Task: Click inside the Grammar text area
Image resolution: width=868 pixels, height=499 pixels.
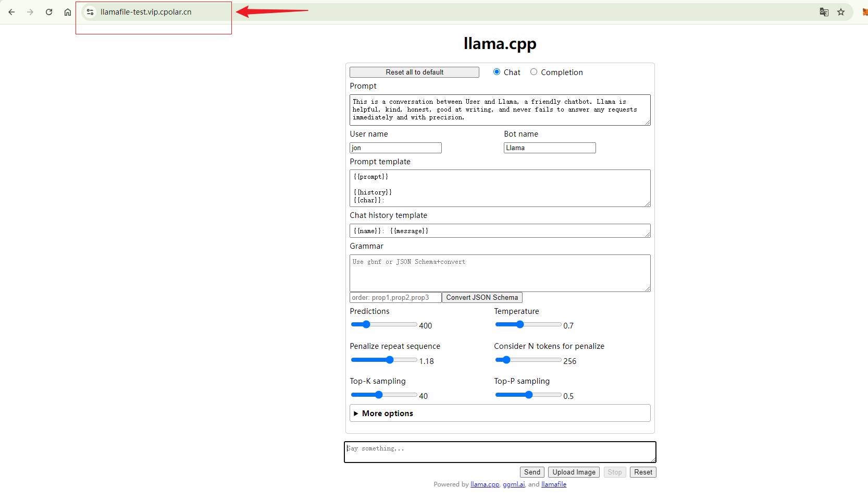Action: (500, 273)
